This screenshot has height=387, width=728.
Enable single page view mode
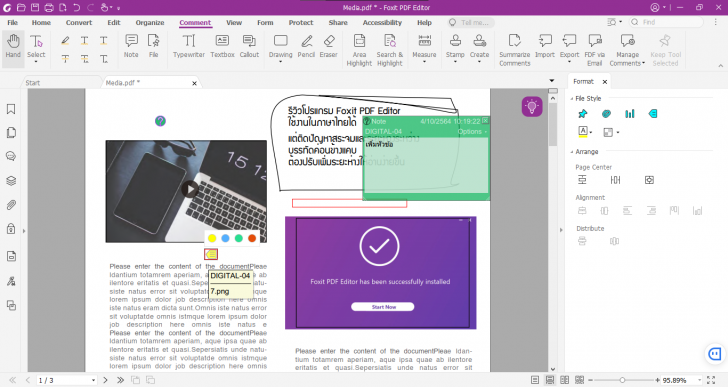[x=535, y=380]
